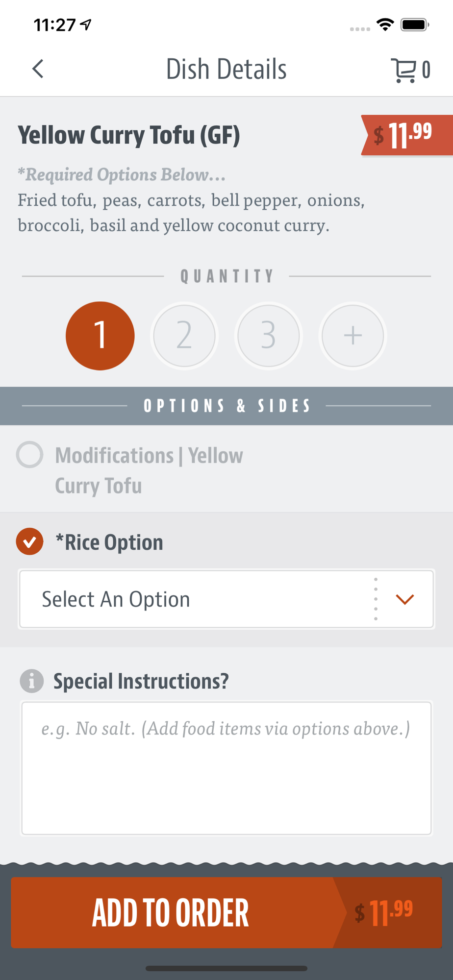Tap the back arrow icon
Screen dimensions: 453x980
pos(38,69)
